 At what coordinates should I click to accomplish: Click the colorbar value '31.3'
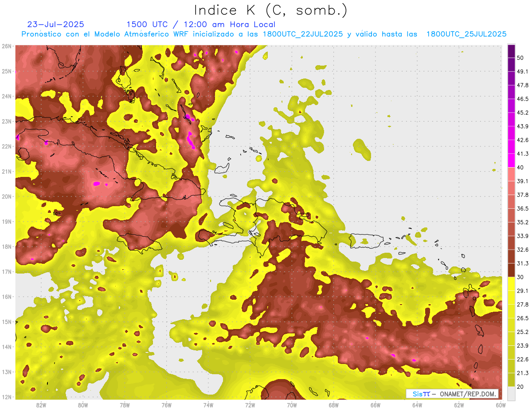point(523,263)
